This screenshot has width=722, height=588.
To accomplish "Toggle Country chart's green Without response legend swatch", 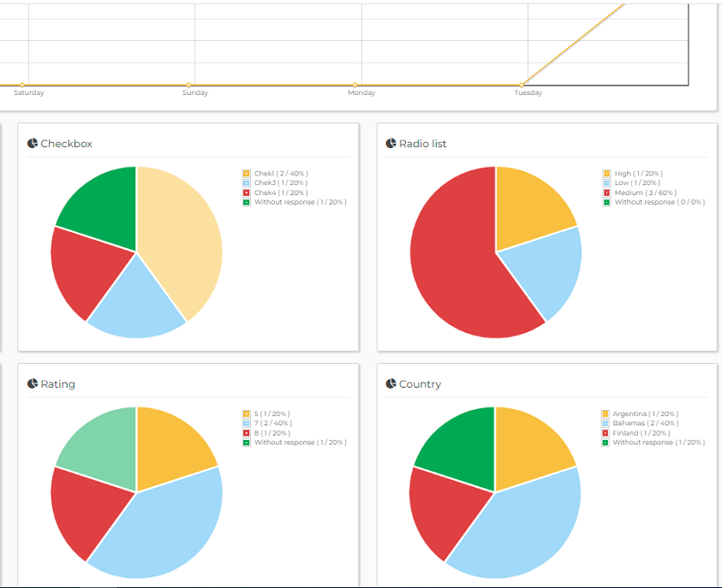I will [x=605, y=442].
